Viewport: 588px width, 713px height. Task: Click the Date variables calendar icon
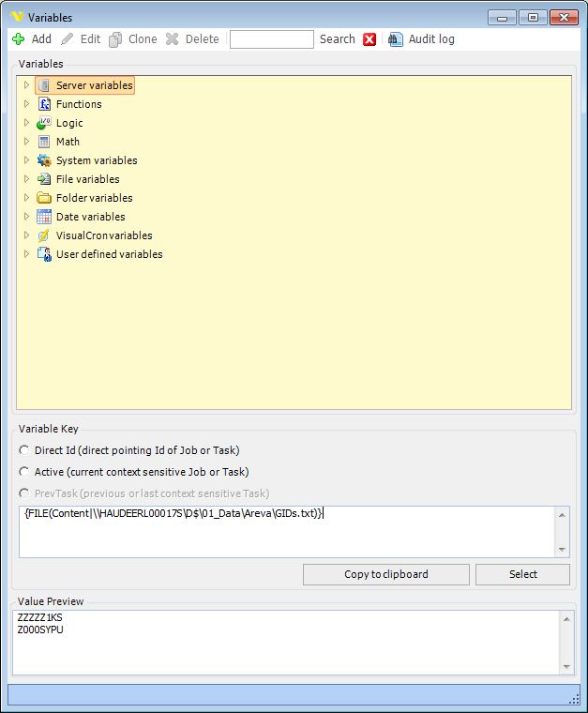click(44, 217)
